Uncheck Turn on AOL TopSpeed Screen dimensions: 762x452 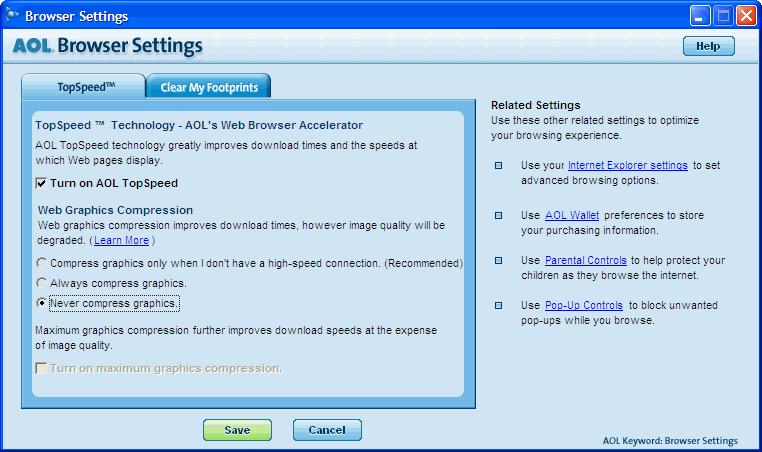pos(41,183)
